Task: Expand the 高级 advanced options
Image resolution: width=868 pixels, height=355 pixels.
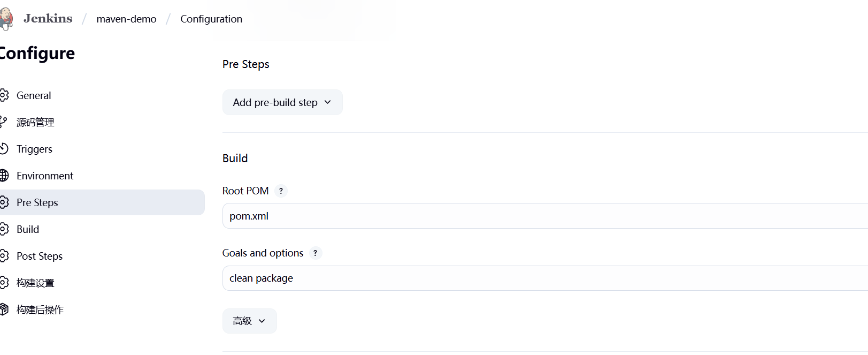Action: (x=249, y=321)
